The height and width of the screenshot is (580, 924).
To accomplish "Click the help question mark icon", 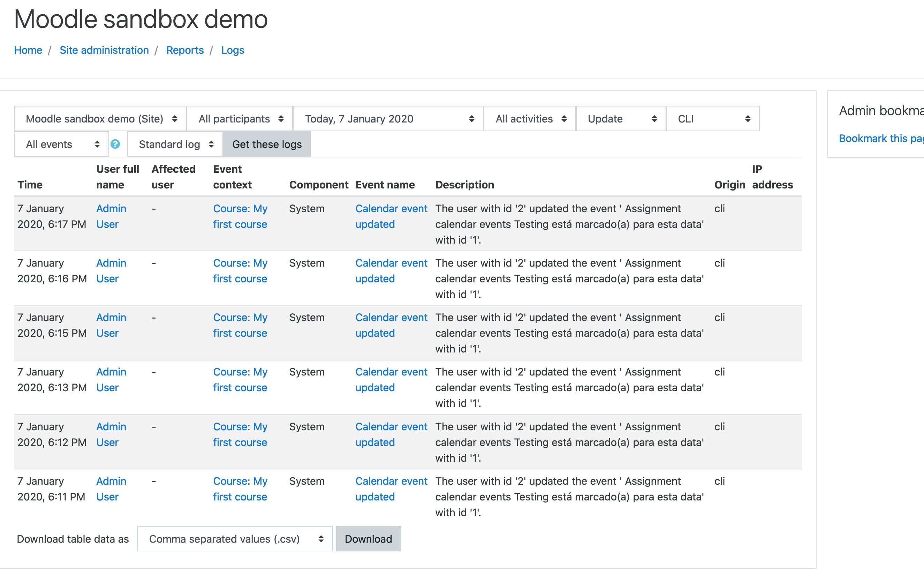I will click(115, 144).
